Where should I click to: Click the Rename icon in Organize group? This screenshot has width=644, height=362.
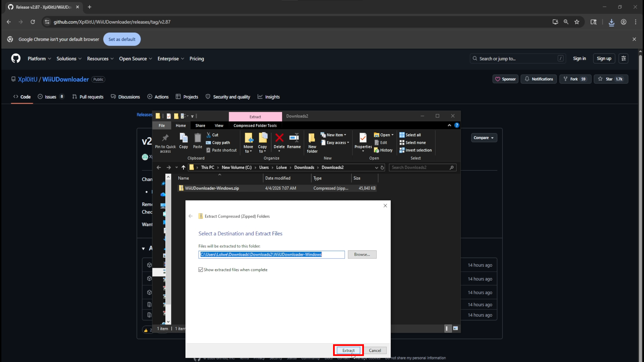point(294,138)
